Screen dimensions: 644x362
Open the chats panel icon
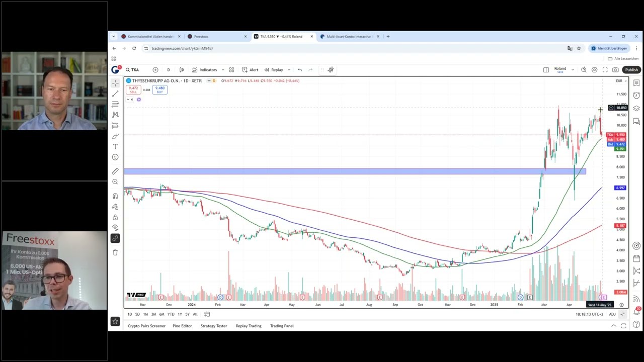(x=636, y=121)
